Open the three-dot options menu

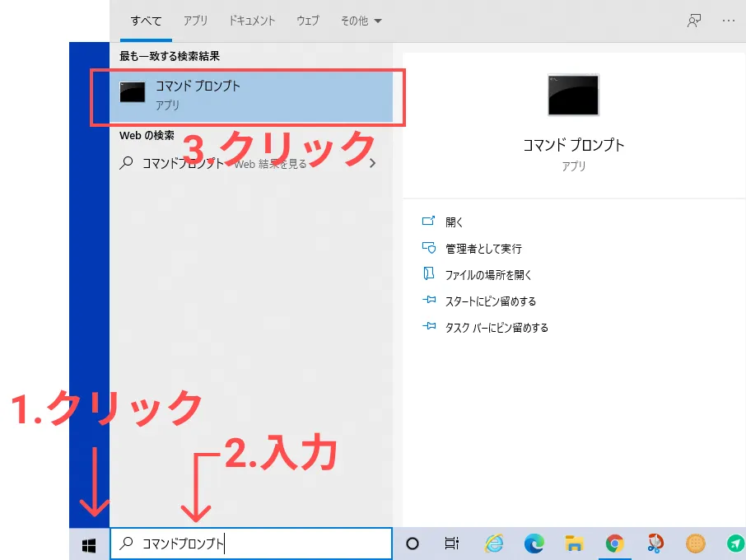click(729, 21)
